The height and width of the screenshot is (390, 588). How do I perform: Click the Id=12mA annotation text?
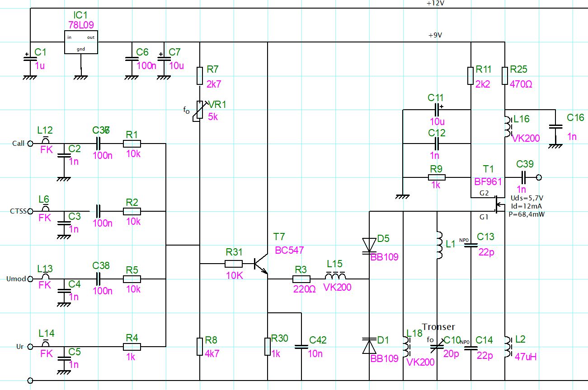point(526,207)
